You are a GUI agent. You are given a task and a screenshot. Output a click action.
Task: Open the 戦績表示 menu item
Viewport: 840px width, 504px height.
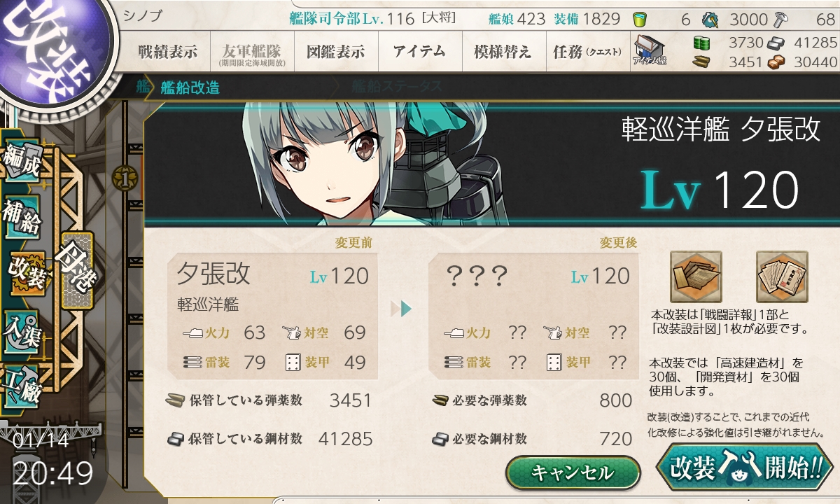coord(167,52)
